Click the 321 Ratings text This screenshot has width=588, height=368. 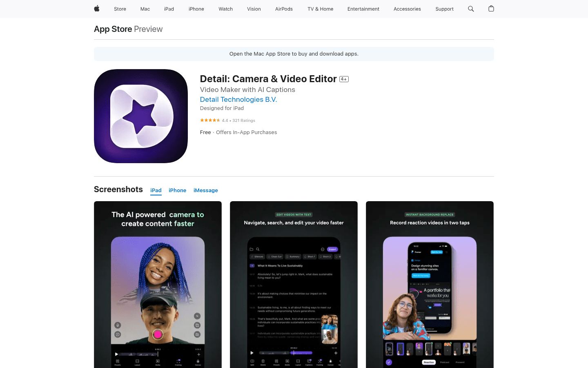coord(244,121)
